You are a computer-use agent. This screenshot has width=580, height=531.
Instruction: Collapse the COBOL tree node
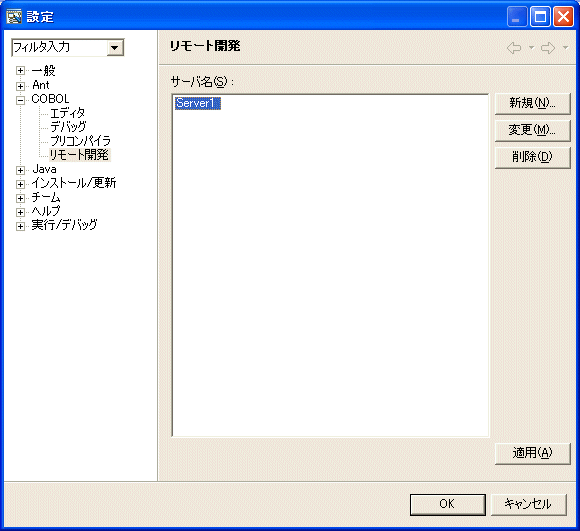pyautogui.click(x=20, y=100)
